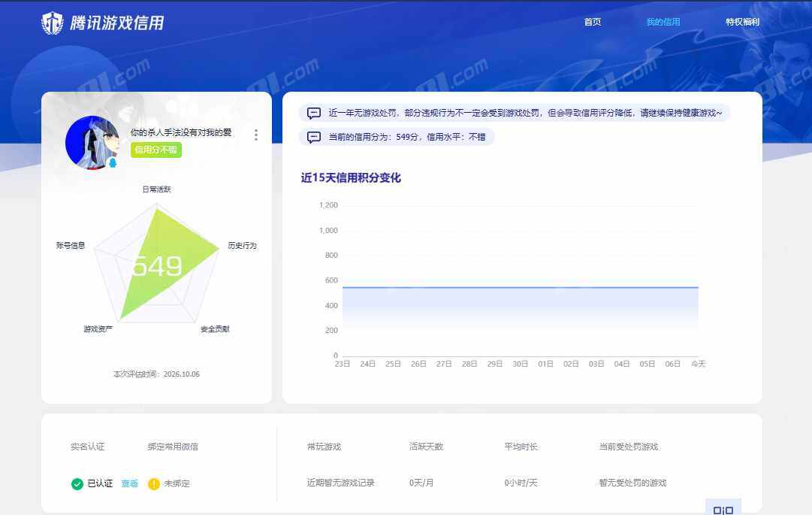Click the 常玩游戏 column header
This screenshot has width=812, height=515.
coord(324,447)
